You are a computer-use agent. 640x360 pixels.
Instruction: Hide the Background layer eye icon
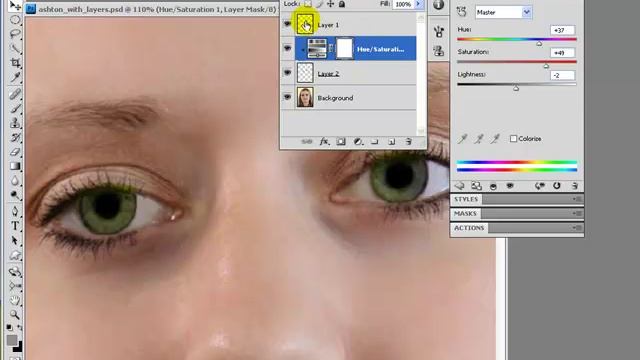(x=287, y=97)
